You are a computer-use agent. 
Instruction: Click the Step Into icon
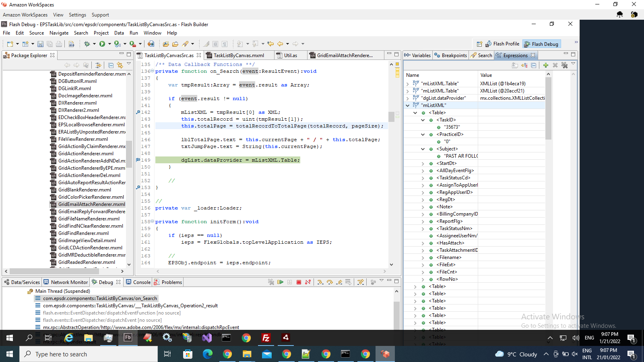(x=320, y=282)
